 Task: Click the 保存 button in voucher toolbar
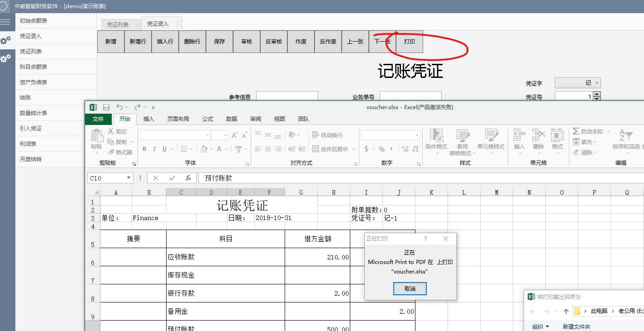[x=219, y=41]
